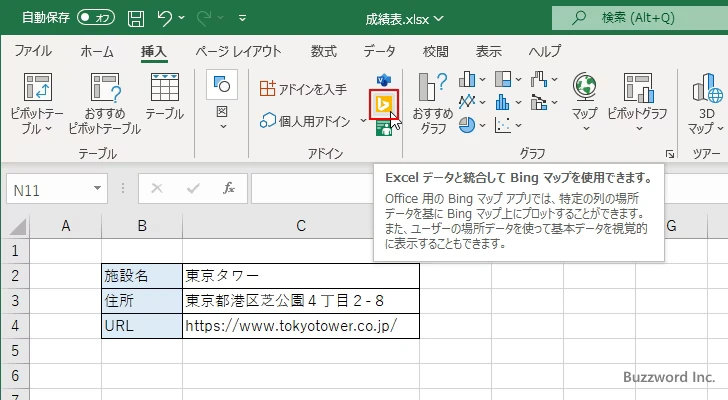Click the Save disk icon

point(136,18)
